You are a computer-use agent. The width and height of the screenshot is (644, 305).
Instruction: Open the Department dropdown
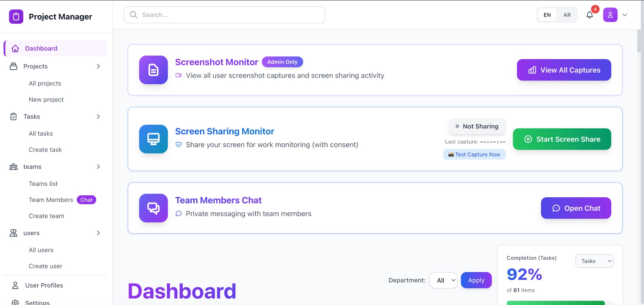point(443,280)
